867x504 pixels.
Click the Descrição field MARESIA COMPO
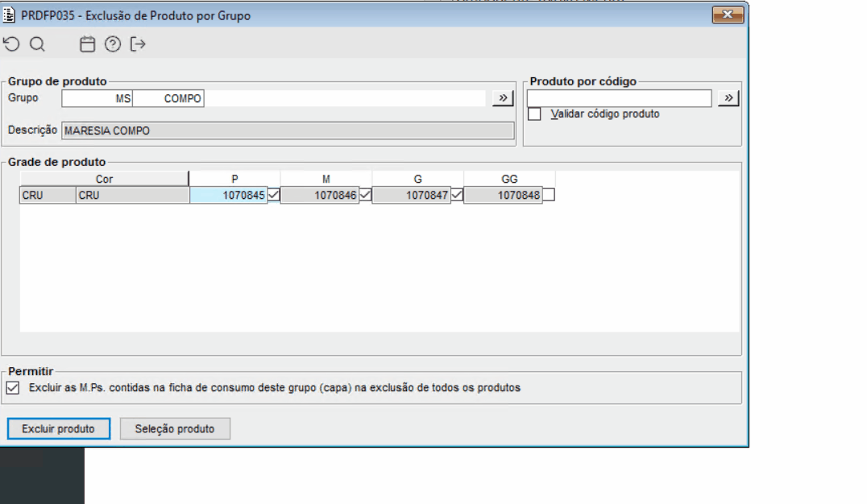pos(288,131)
